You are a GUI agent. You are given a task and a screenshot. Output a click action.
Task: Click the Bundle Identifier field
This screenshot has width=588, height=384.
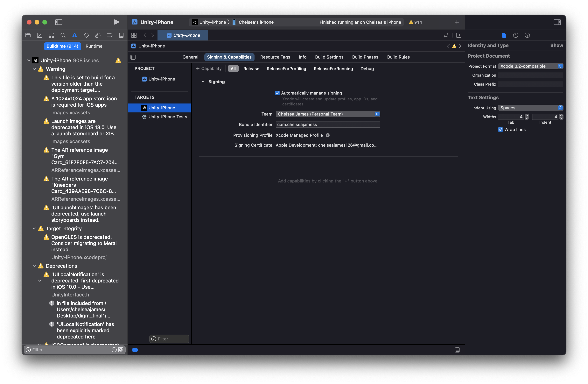point(328,124)
